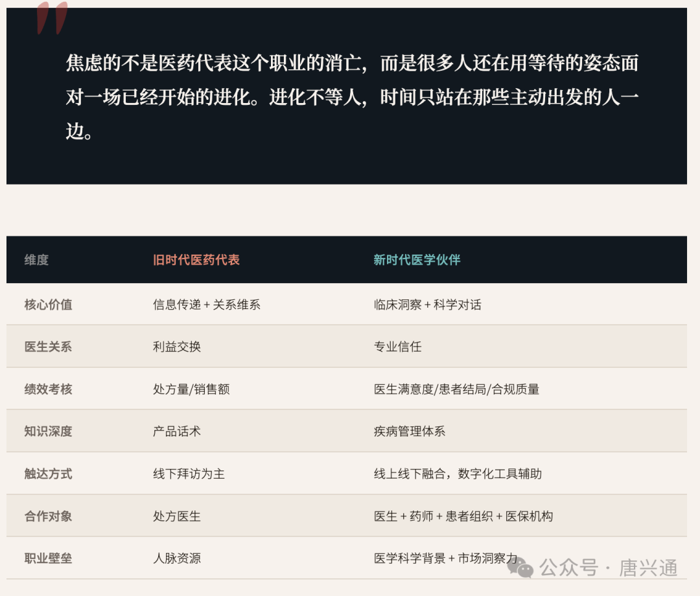
Task: Select the '触达方式' row label
Action: coord(48,474)
